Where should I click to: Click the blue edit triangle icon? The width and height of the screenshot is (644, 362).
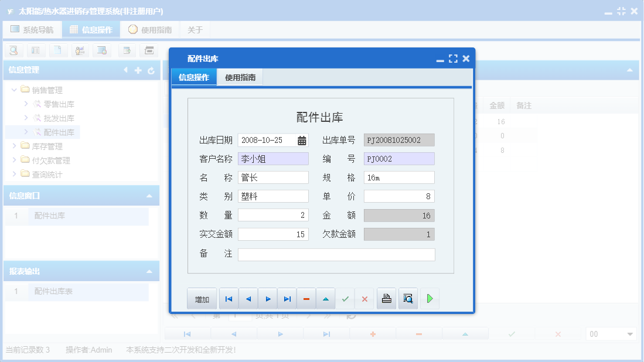[x=326, y=298]
